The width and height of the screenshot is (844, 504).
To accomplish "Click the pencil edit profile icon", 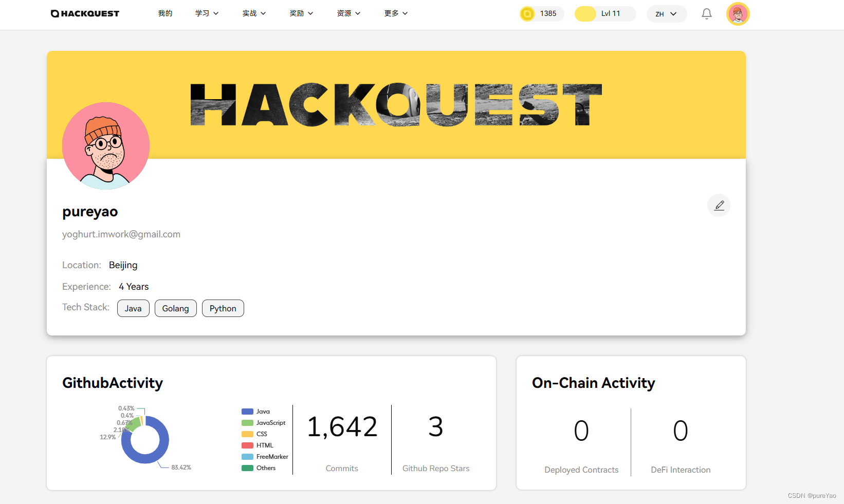I will pos(719,206).
